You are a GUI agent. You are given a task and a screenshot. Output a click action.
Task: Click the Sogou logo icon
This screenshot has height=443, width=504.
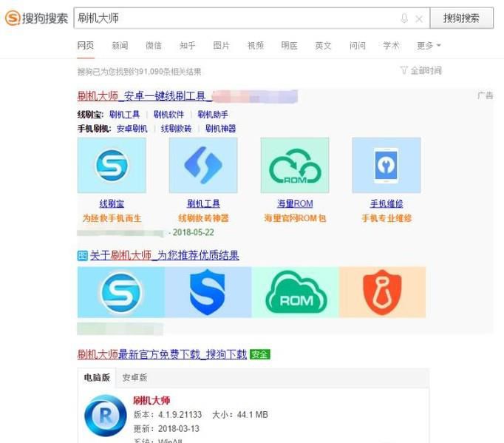pos(13,18)
